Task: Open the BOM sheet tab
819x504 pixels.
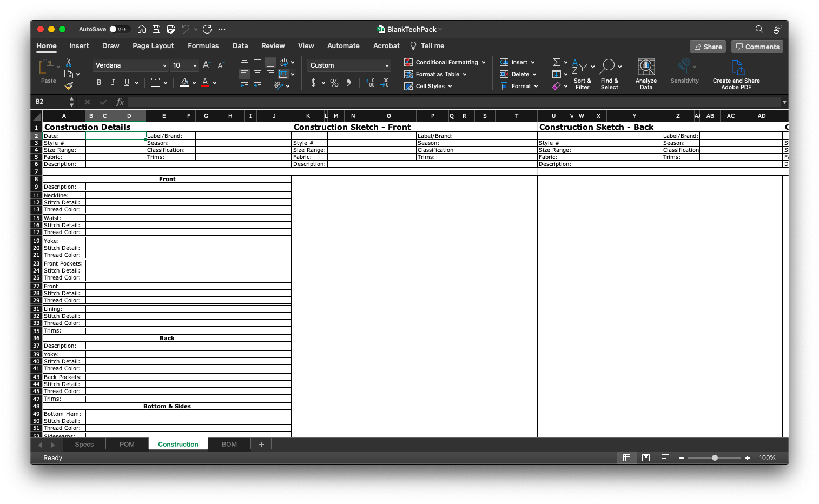Action: (229, 445)
